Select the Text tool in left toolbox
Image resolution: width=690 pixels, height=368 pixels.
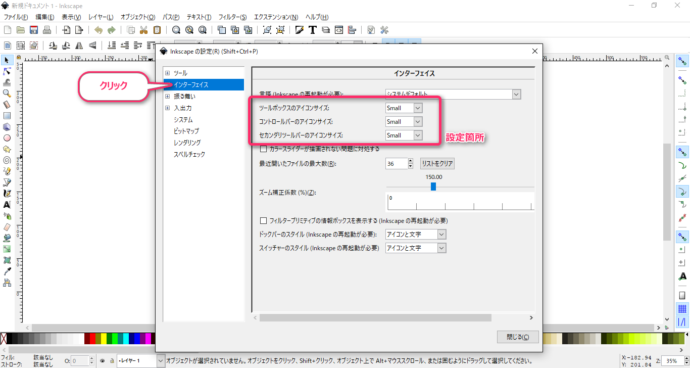click(x=7, y=204)
